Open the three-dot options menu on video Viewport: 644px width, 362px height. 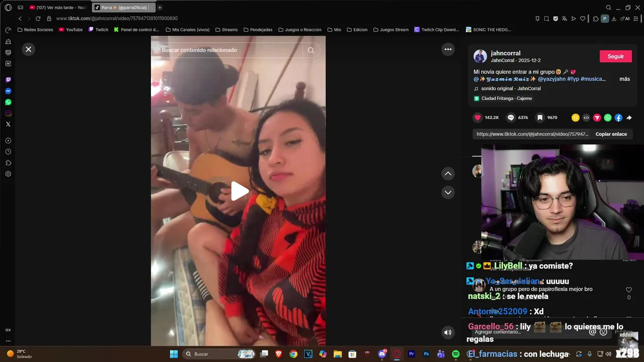click(x=448, y=49)
